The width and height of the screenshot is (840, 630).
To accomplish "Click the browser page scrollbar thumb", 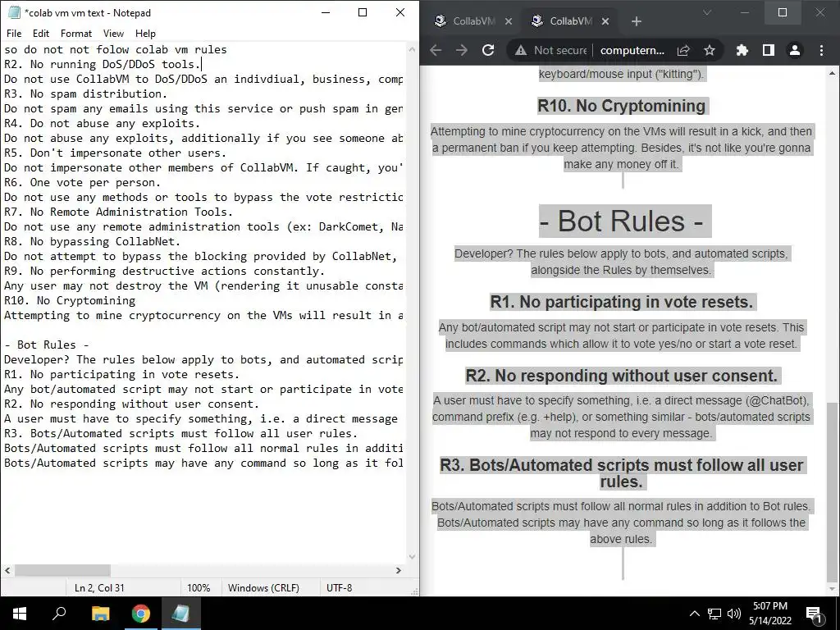I will click(832, 492).
